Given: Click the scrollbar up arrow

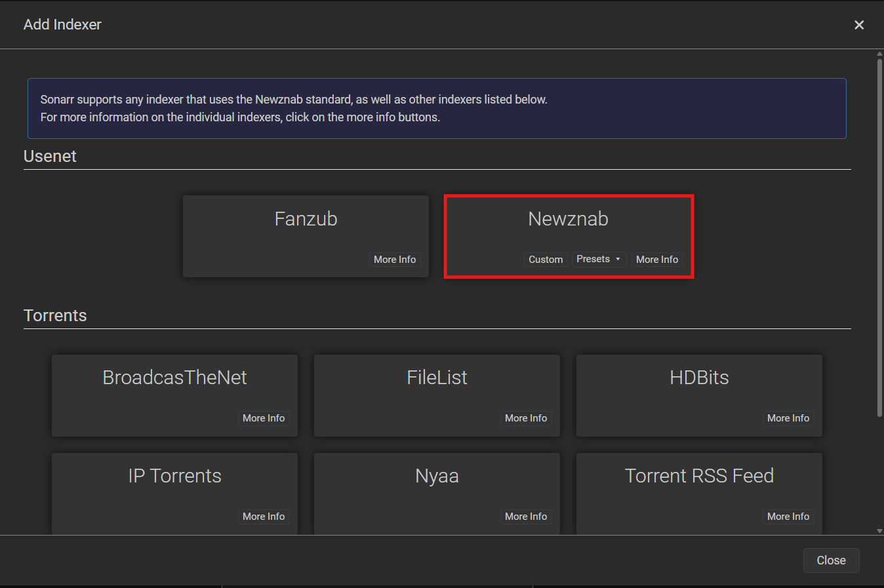Looking at the screenshot, I should [880, 54].
